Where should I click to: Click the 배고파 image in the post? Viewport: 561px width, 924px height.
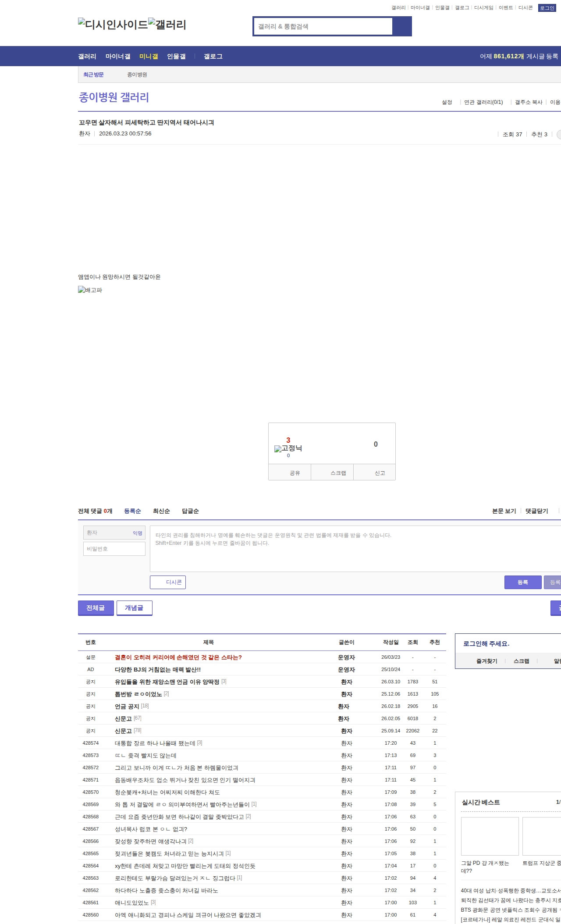click(x=90, y=290)
